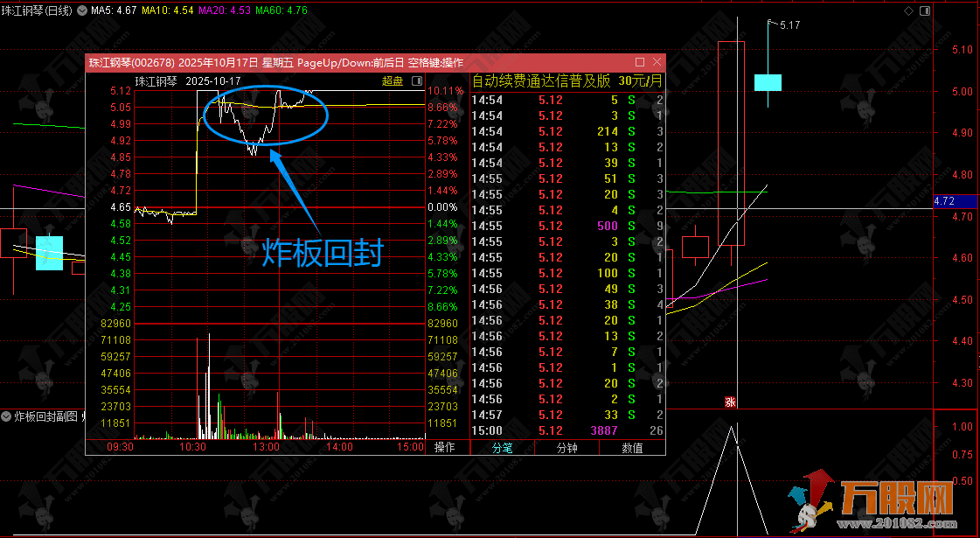Screen dimensions: 980x538
Task: Maximize the 珠江钢琴 intraday popup window
Action: click(x=639, y=62)
